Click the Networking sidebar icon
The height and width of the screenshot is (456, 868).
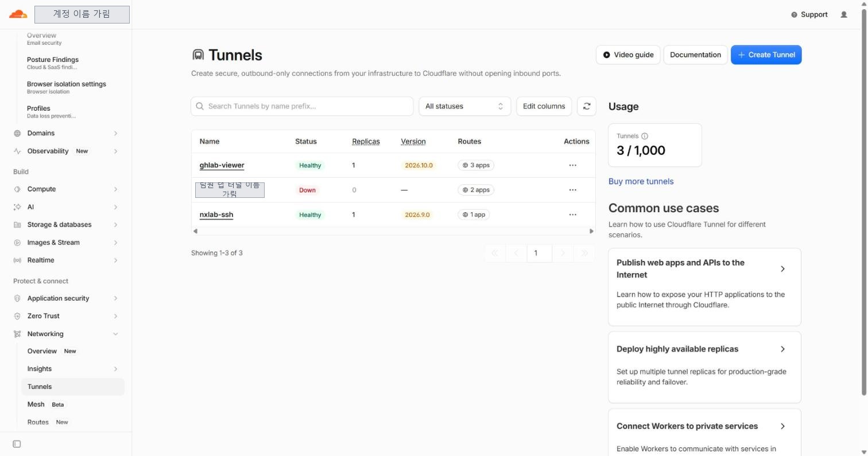point(17,334)
